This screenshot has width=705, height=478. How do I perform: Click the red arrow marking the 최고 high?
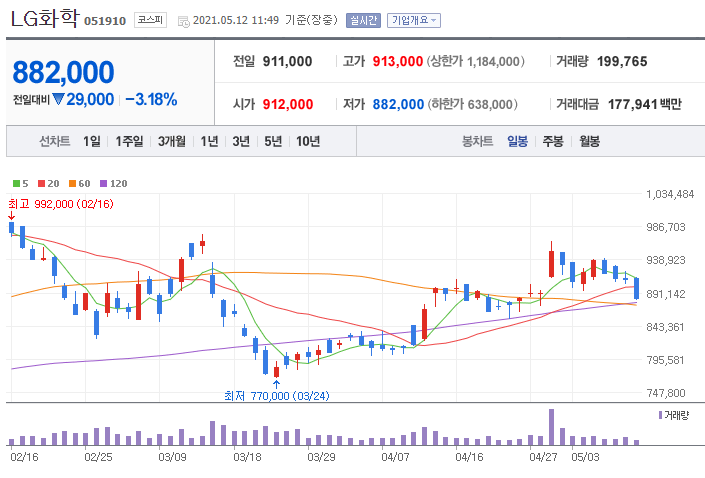click(x=11, y=216)
